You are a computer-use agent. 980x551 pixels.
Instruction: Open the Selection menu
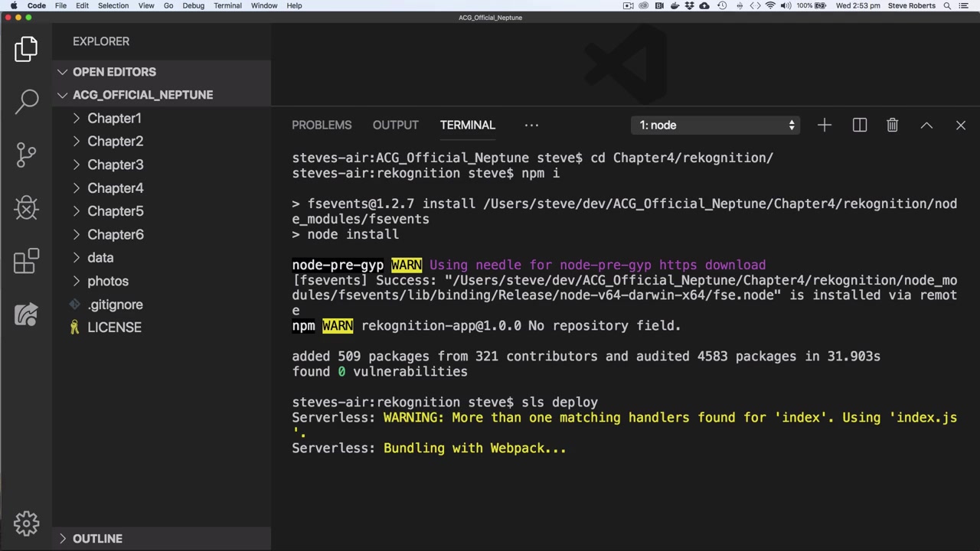113,5
